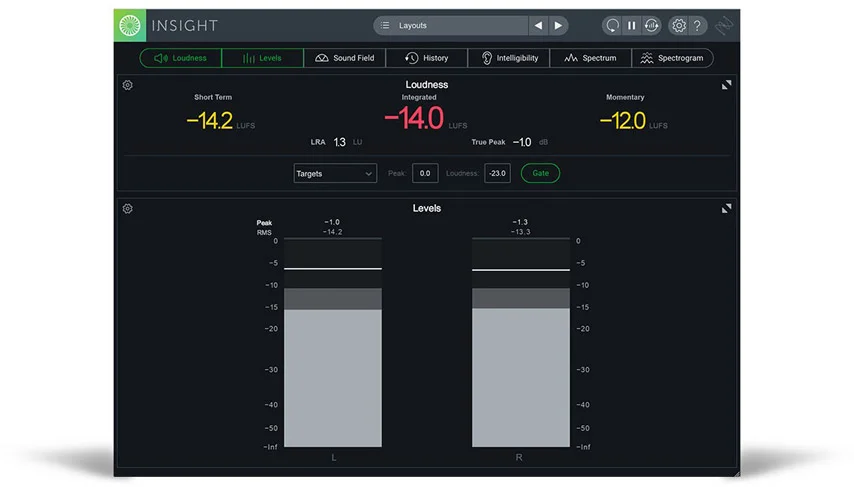Image resolution: width=854 pixels, height=487 pixels.
Task: Click the left channel peak value -1.0
Action: [332, 222]
